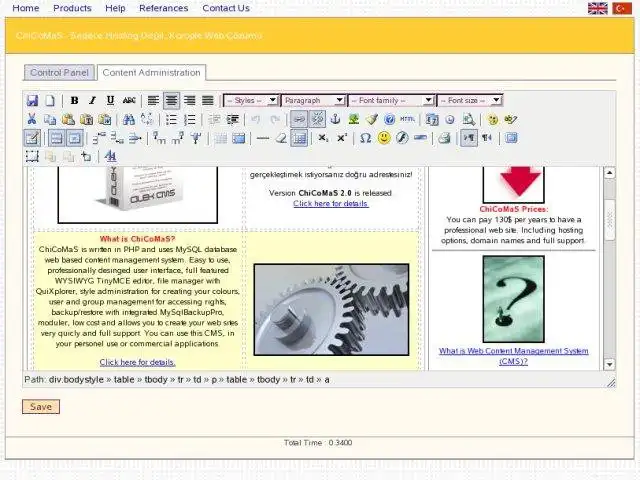This screenshot has width=640, height=480.
Task: Open Edit CSS Style icon in bottom toolbar row
Action: pyautogui.click(x=110, y=156)
